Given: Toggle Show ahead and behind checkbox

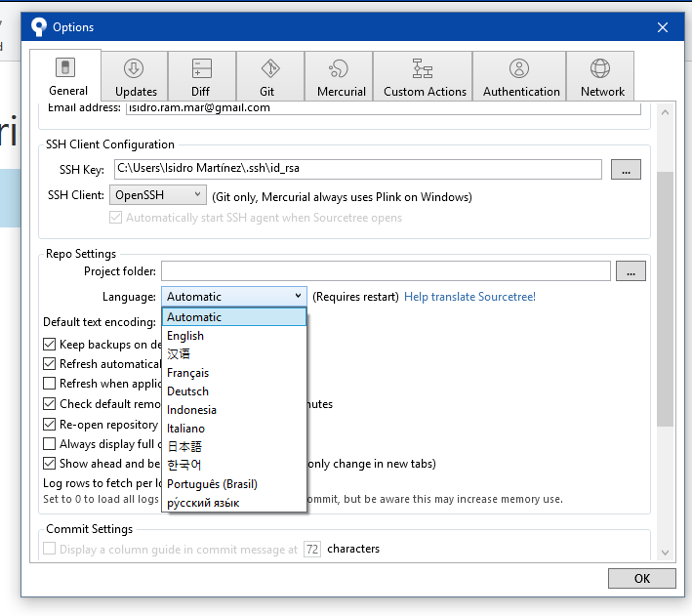Looking at the screenshot, I should [x=50, y=463].
